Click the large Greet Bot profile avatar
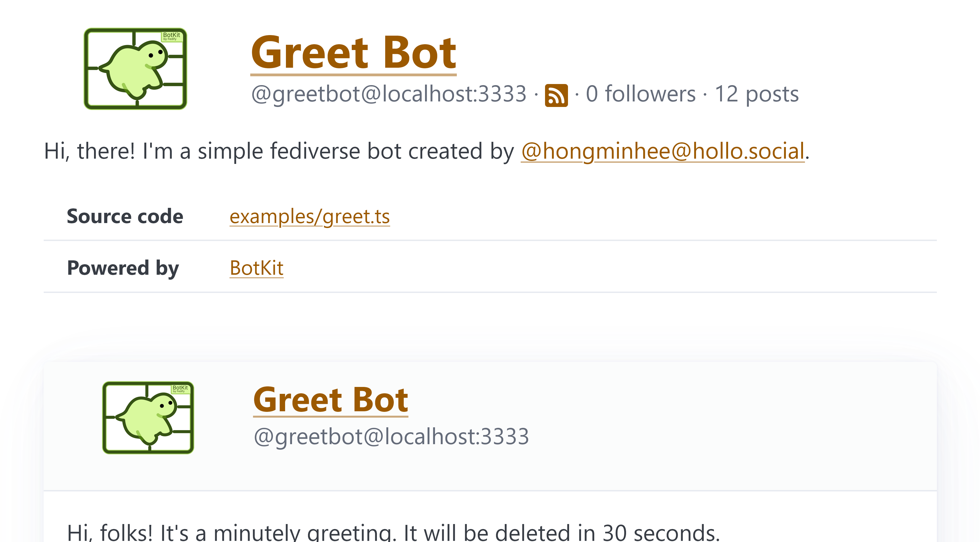Viewport: 980px width, 542px height. click(x=135, y=69)
